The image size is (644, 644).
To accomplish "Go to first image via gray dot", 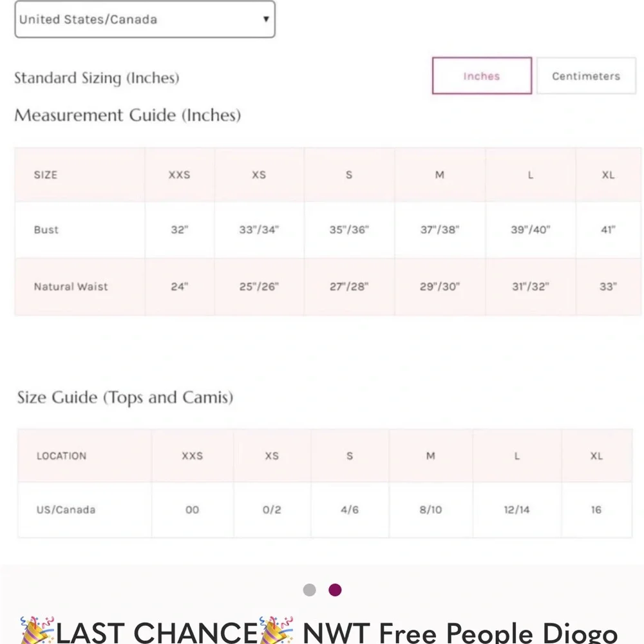I will click(310, 590).
